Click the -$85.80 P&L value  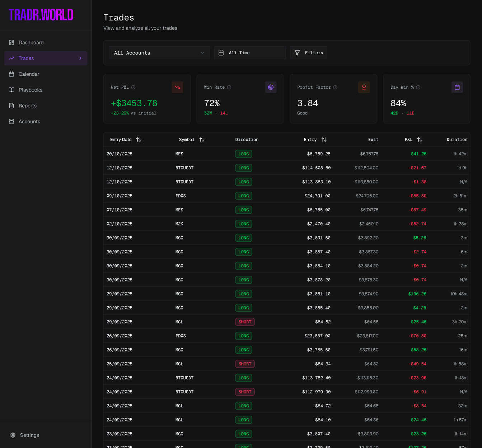[417, 196]
